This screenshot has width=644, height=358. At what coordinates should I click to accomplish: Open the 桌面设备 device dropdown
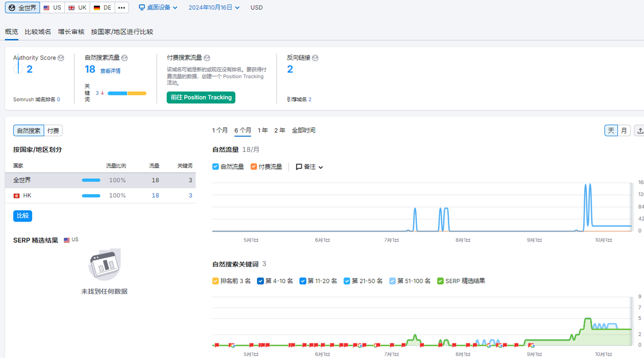pyautogui.click(x=158, y=8)
